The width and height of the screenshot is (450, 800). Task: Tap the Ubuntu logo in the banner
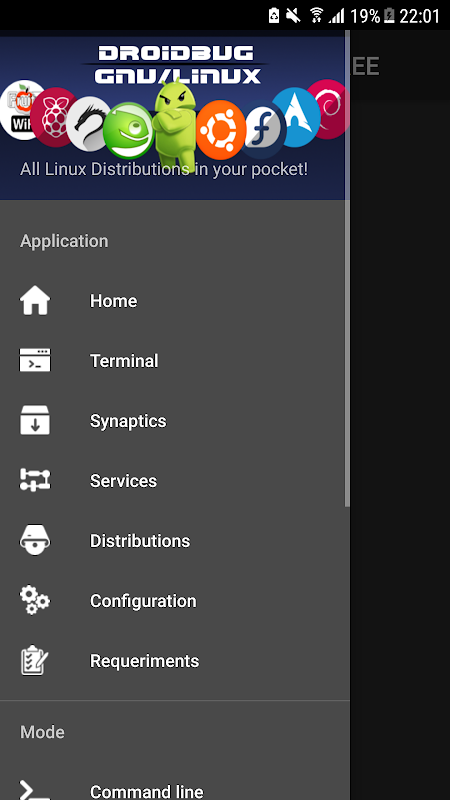[220, 130]
